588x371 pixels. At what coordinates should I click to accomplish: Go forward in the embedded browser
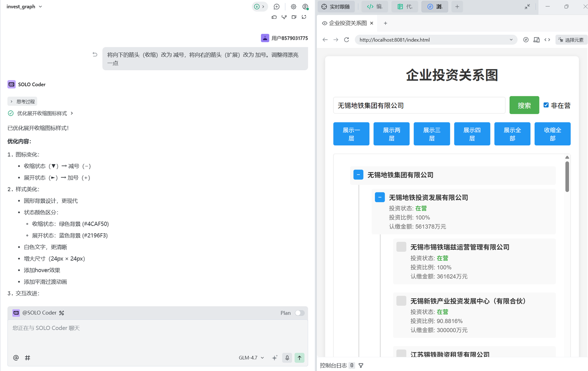tap(336, 40)
